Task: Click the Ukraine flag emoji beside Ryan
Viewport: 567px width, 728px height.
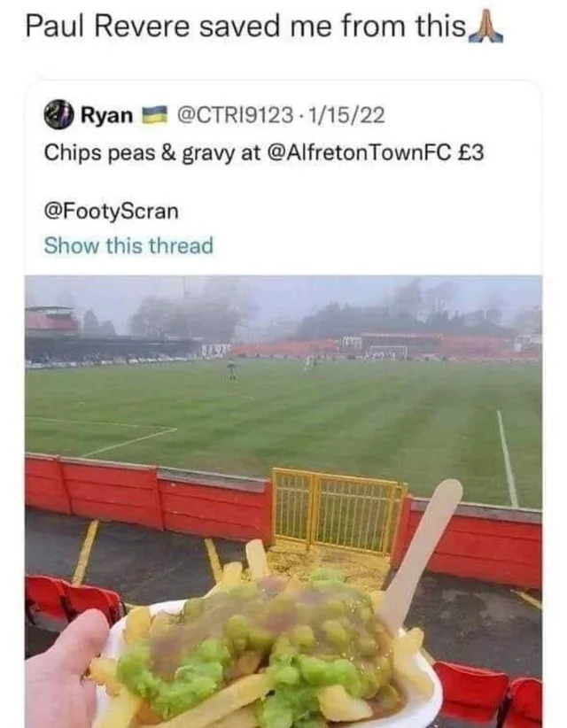Action: pos(154,115)
